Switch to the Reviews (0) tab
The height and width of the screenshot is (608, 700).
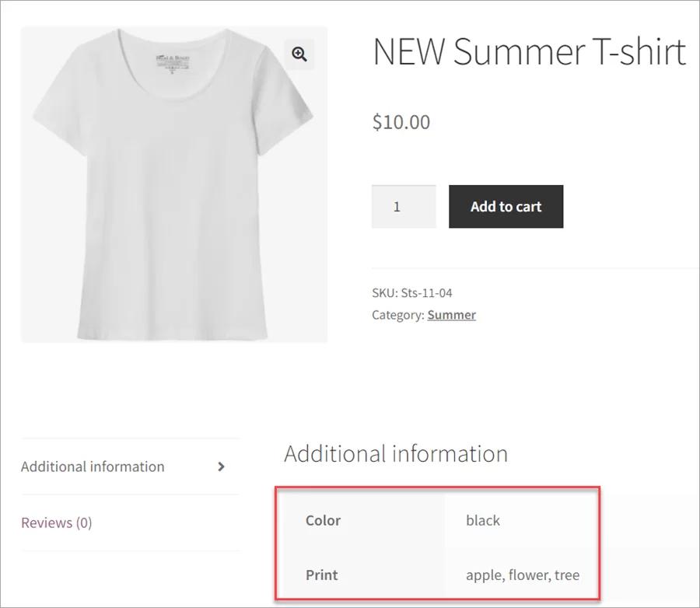55,522
